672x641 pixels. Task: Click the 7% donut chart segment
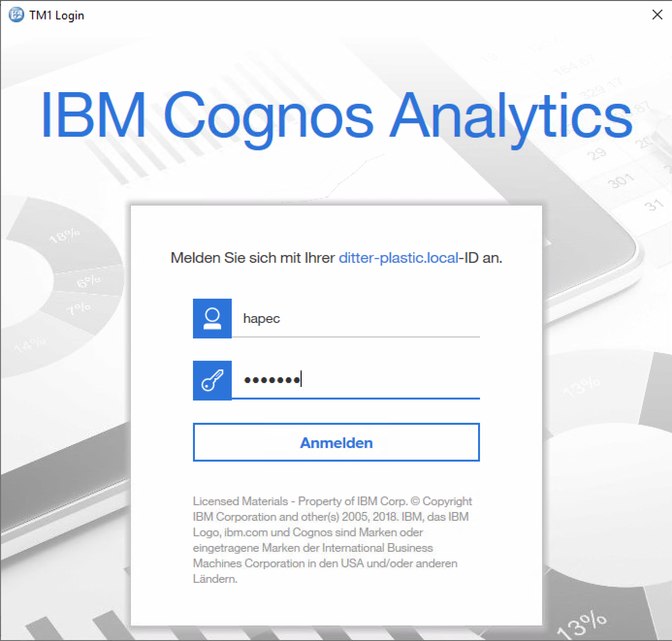tap(79, 308)
